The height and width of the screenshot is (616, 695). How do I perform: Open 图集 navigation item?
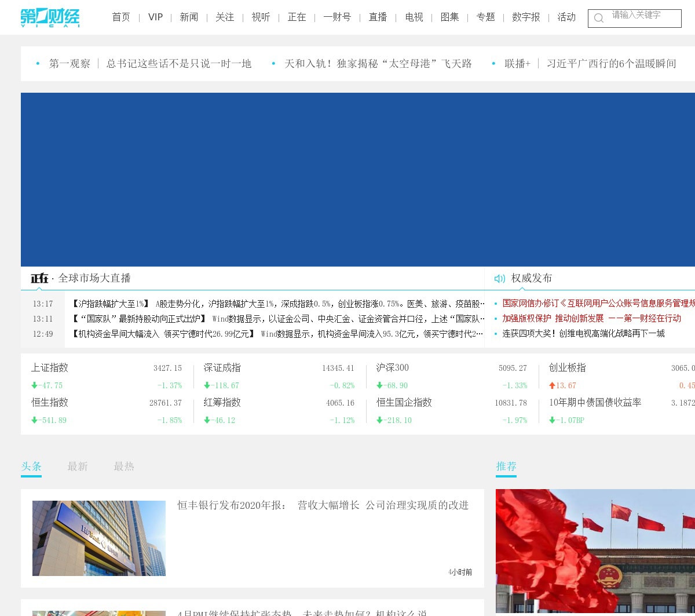point(449,17)
